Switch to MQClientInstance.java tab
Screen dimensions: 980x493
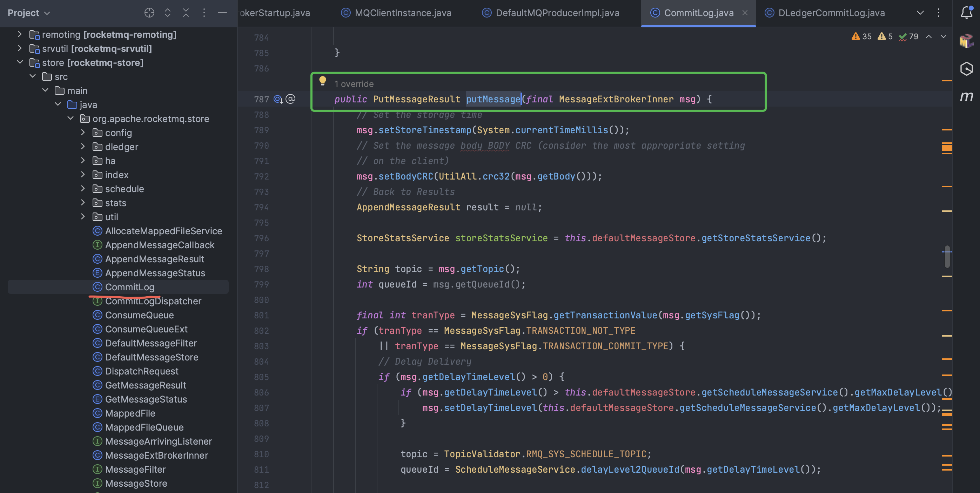coord(403,13)
